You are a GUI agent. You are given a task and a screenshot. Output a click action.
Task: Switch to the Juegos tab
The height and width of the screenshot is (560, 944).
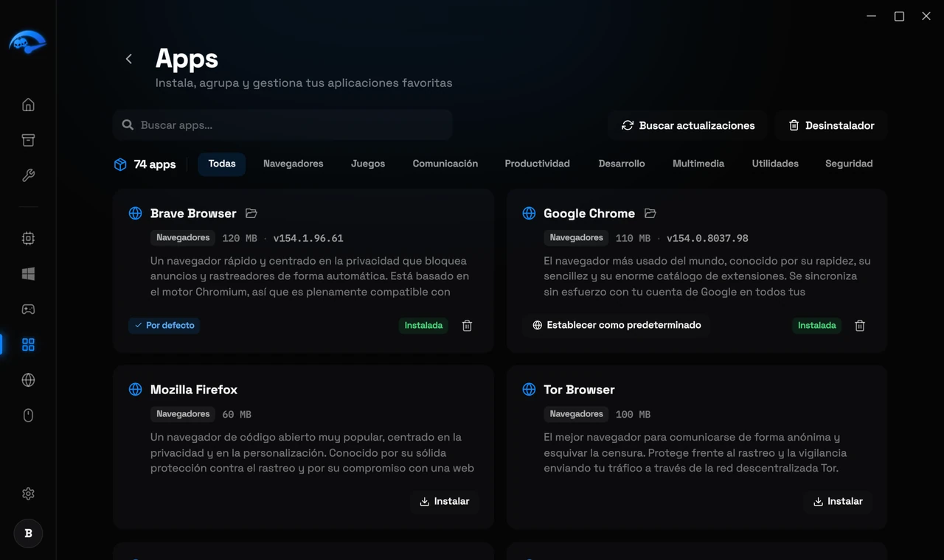[x=368, y=164]
